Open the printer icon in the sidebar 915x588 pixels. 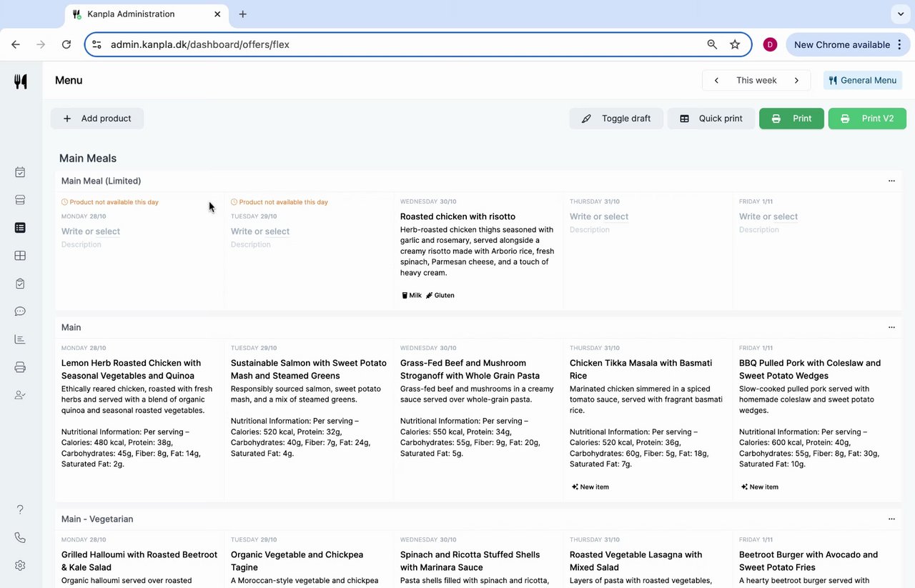click(20, 367)
